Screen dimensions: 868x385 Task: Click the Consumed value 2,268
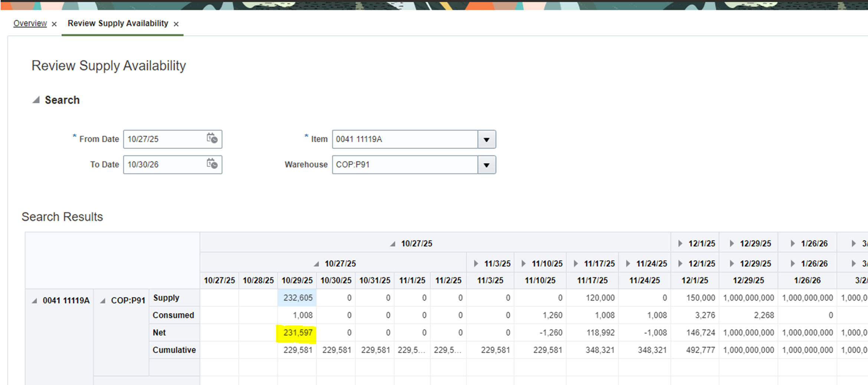(x=749, y=315)
